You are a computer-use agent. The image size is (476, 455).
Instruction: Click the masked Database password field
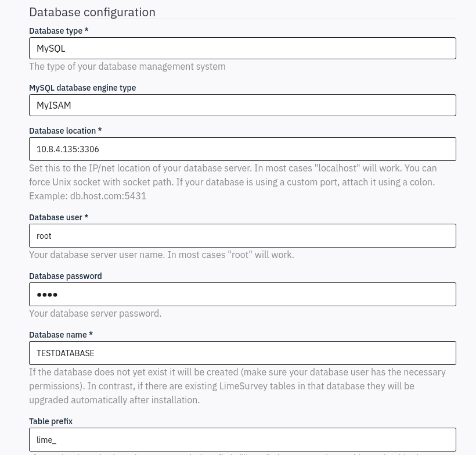point(243,294)
